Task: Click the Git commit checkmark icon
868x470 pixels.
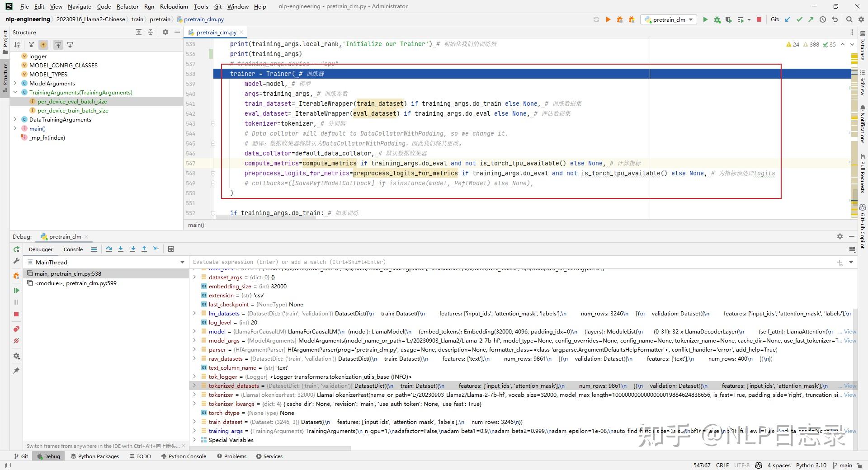Action: tap(799, 19)
